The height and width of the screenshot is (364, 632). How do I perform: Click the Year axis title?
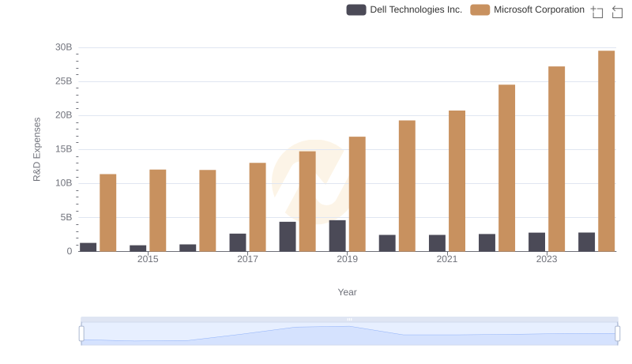pos(347,292)
